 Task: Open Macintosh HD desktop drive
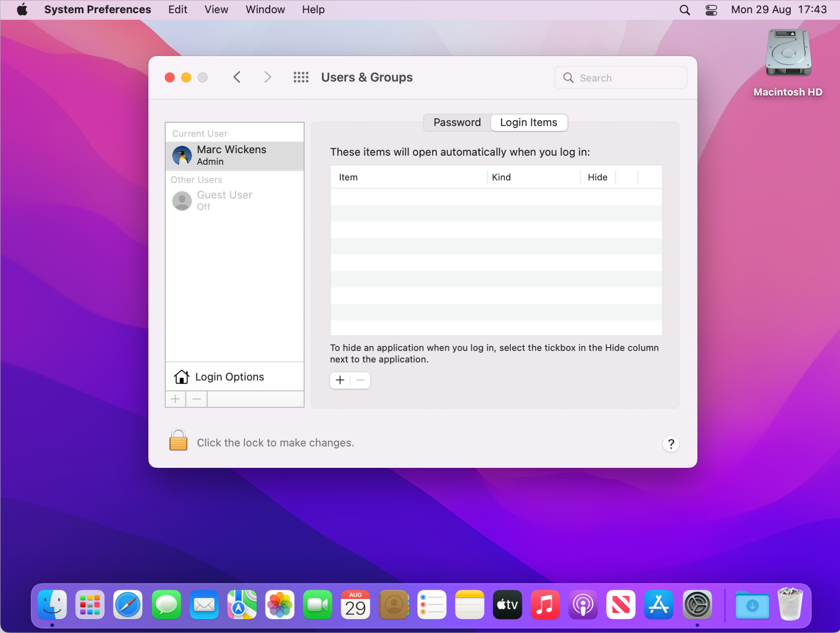(788, 63)
